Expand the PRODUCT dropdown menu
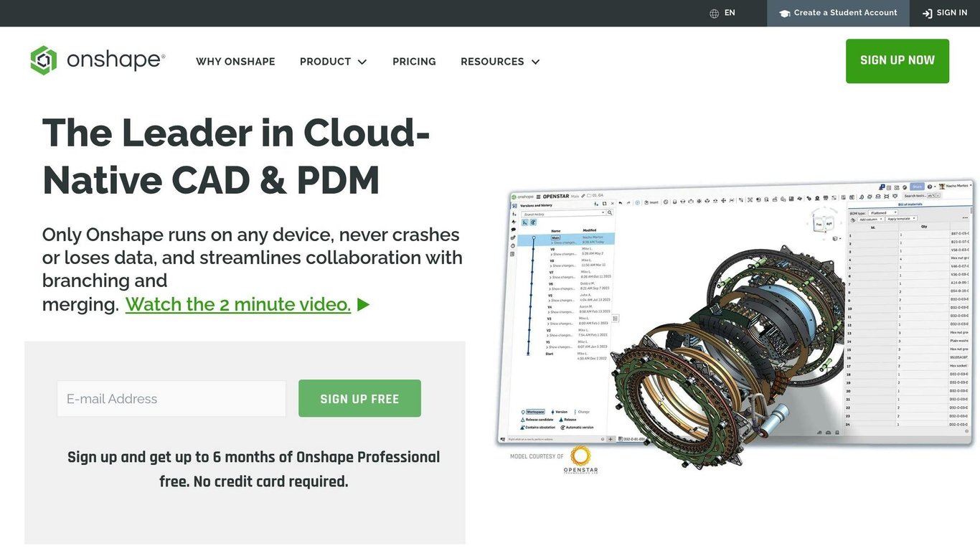This screenshot has height=551, width=980. [x=333, y=62]
